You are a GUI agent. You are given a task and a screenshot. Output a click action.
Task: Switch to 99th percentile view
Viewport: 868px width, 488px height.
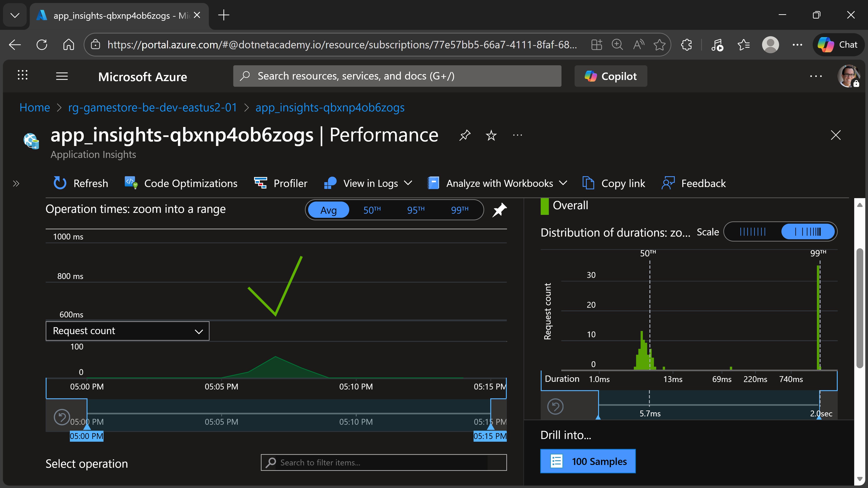459,210
